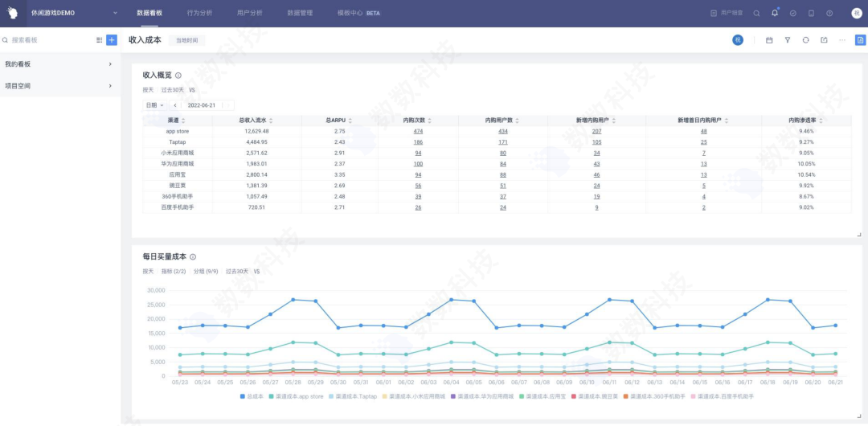
Task: Toggle 渠道成本.百度手机助手 legend series
Action: [723, 396]
